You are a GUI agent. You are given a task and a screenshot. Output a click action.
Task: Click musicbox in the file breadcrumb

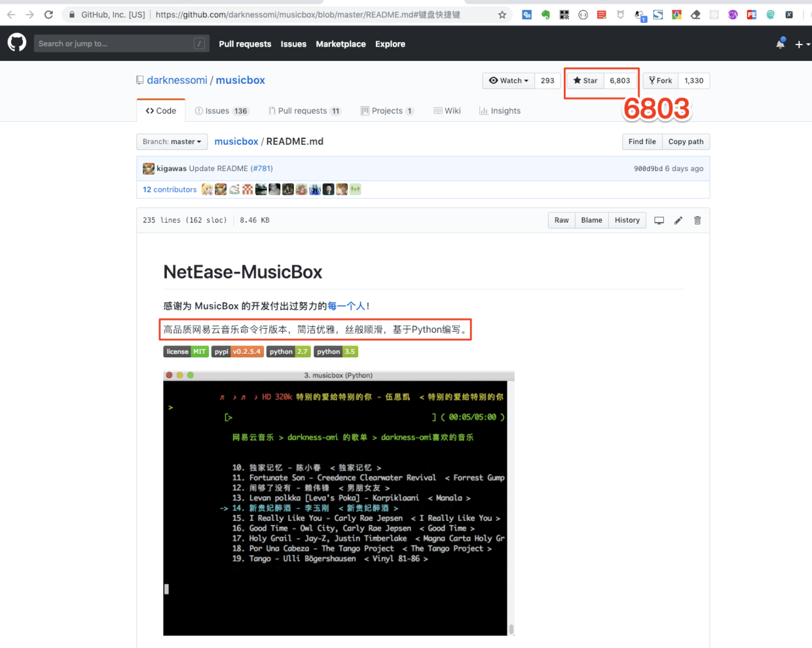tap(236, 142)
